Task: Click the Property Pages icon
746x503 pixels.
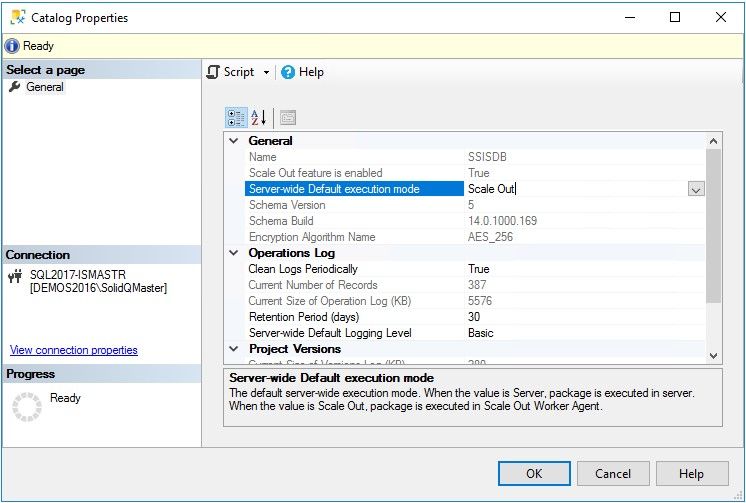Action: pyautogui.click(x=287, y=118)
